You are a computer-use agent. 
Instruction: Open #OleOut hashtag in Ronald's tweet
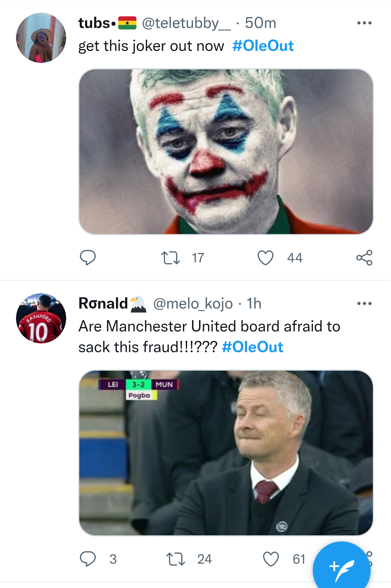coord(252,347)
